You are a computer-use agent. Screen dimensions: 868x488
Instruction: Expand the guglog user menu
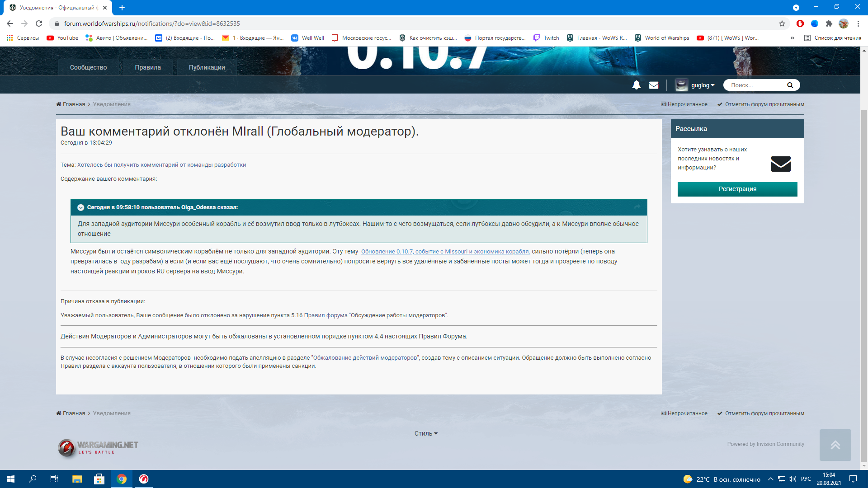[x=695, y=85]
